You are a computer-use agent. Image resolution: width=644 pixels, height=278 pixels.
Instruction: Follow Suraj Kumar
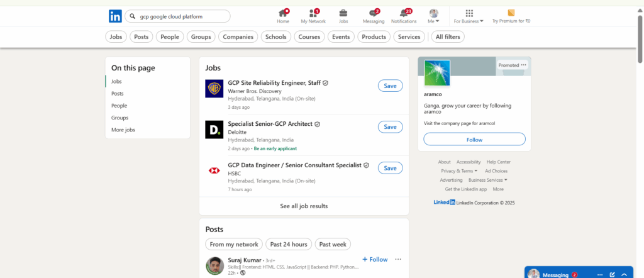point(375,260)
